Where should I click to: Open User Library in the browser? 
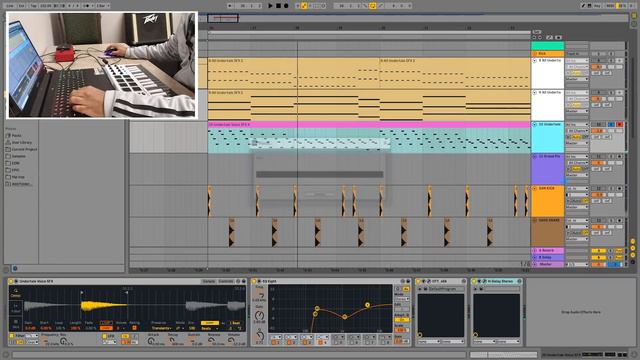click(21, 142)
